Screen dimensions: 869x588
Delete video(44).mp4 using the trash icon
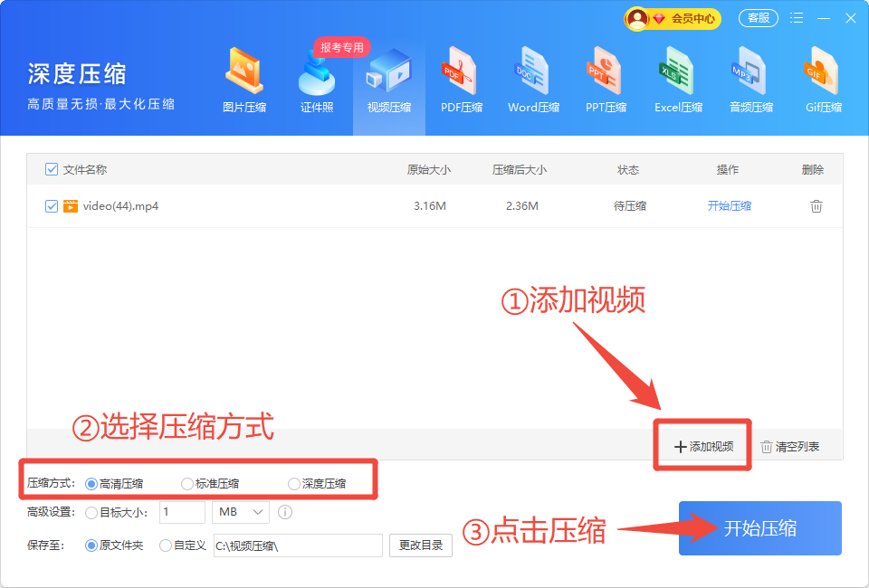point(816,206)
